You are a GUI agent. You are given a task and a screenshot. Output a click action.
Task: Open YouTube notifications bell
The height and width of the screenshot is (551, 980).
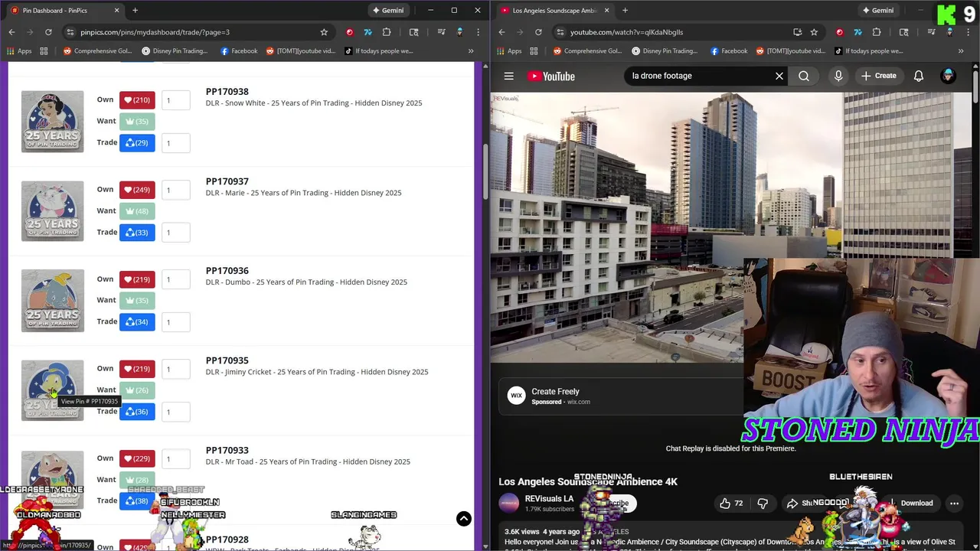pos(919,76)
